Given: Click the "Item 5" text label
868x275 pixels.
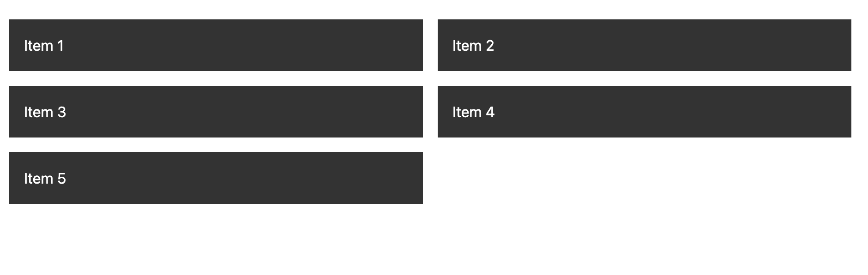Looking at the screenshot, I should click(45, 179).
